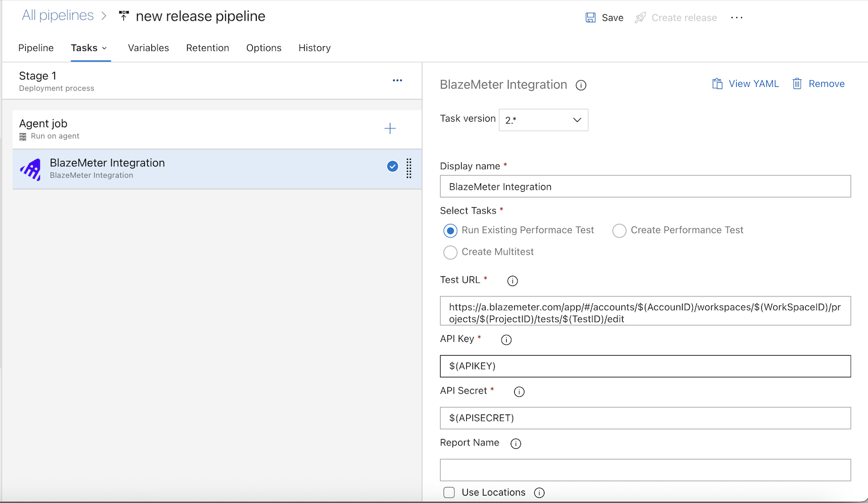The width and height of the screenshot is (868, 503).
Task: Switch to the Variables tab
Action: [x=148, y=48]
